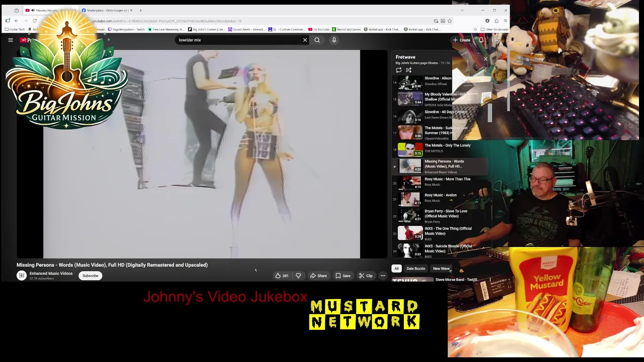Clear the 'lowrider mix' search text
Screen dimensions: 644x362
(x=305, y=40)
